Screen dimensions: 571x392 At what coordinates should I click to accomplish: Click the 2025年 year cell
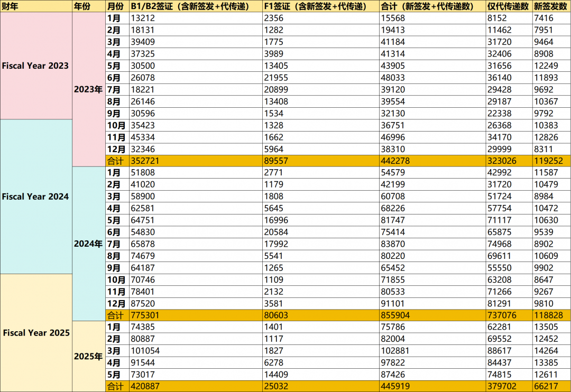88,357
